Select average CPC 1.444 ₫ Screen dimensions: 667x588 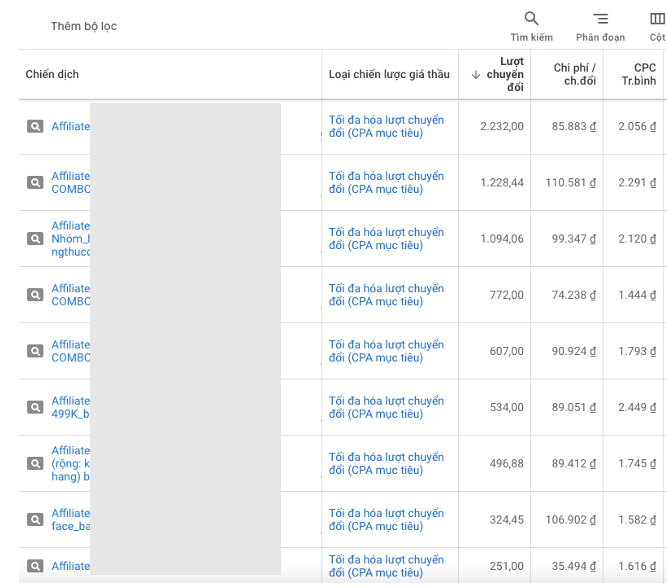637,295
